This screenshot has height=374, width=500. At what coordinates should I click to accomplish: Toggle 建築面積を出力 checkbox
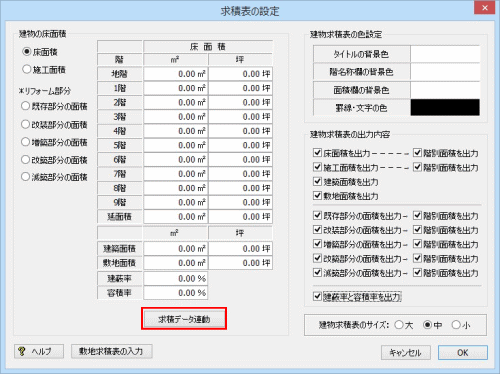pyautogui.click(x=317, y=181)
